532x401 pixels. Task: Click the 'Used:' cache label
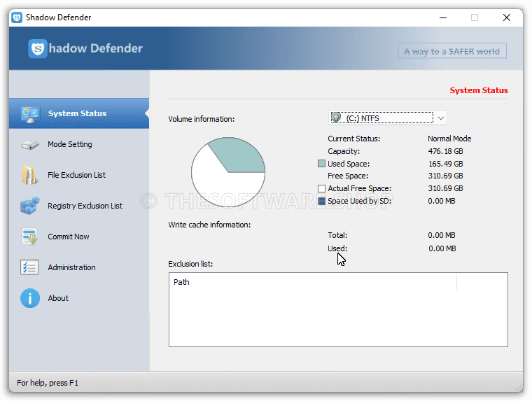point(337,248)
